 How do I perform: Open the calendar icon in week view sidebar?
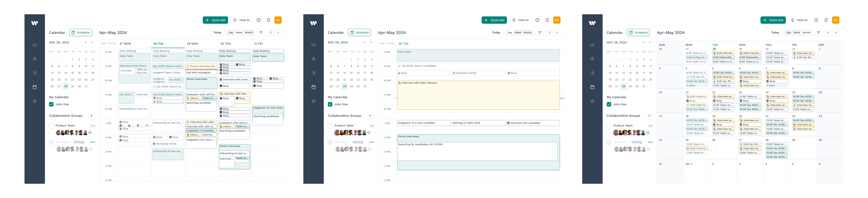[34, 87]
